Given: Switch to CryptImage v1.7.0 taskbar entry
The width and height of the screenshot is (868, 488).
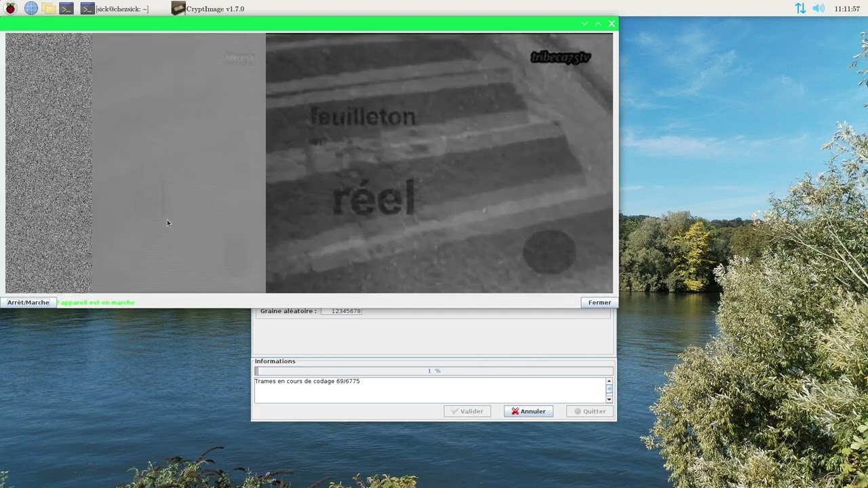Looking at the screenshot, I should 208,9.
